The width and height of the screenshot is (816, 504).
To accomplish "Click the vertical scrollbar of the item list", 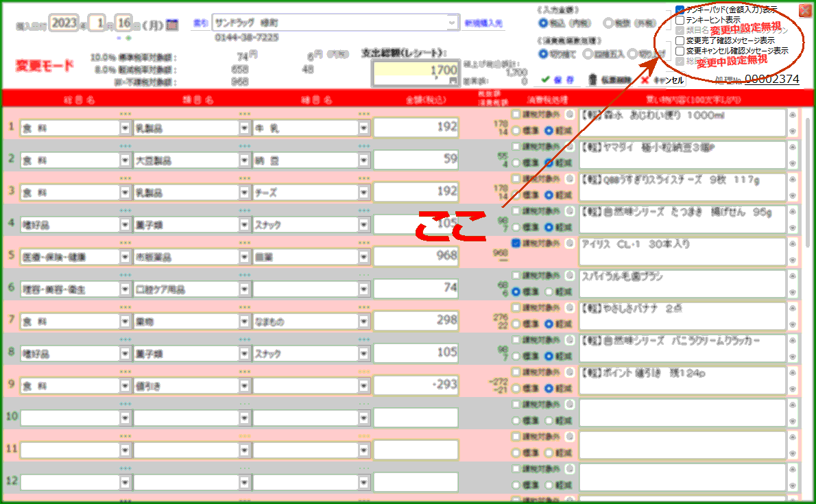I will pos(806,206).
